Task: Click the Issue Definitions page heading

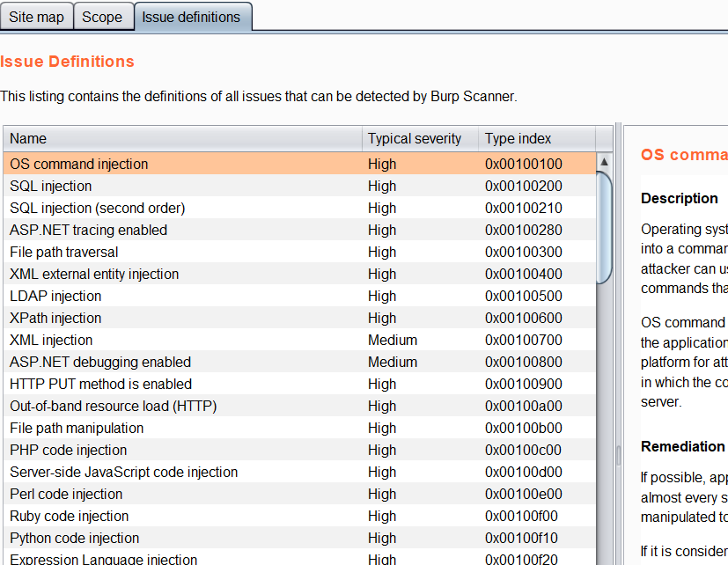Action: coord(67,62)
